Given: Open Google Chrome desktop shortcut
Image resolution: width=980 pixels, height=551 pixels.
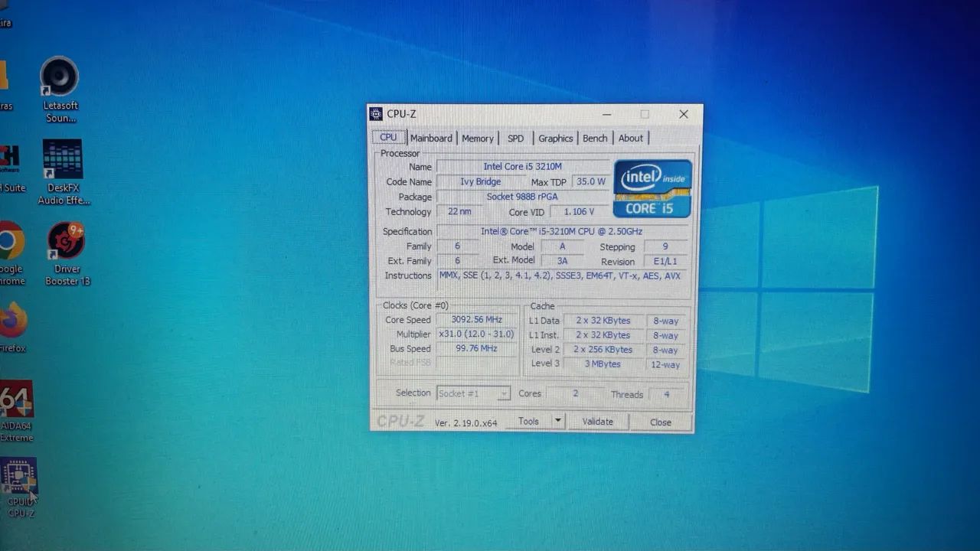Looking at the screenshot, I should tap(10, 253).
